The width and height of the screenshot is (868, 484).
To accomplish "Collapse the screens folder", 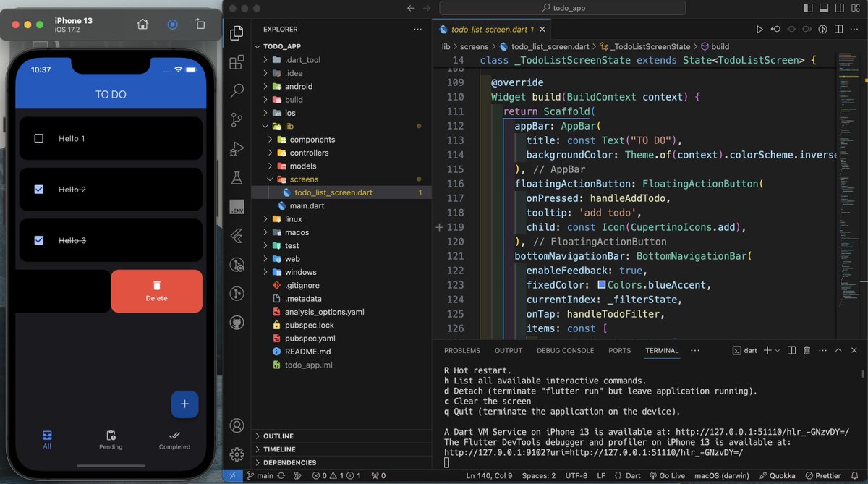I will [341, 179].
